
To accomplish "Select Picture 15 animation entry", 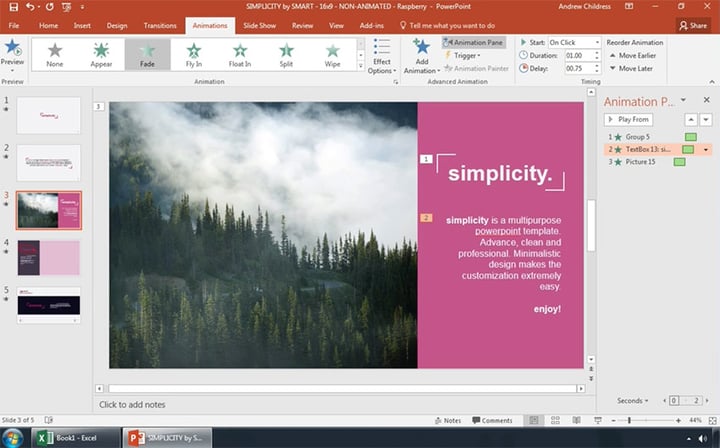I will click(658, 162).
